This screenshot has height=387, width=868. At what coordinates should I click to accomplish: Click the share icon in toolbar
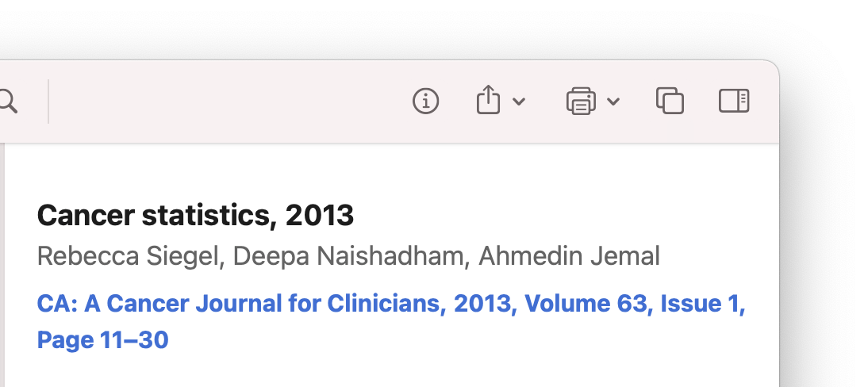(488, 100)
